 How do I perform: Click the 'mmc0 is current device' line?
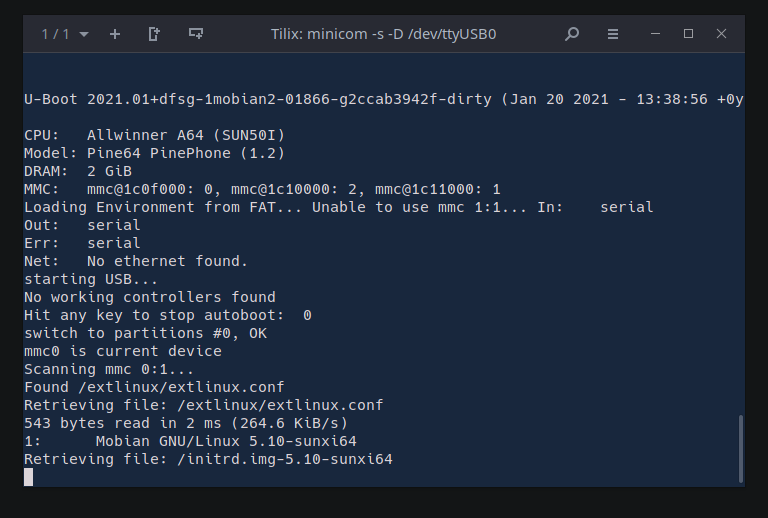(x=123, y=351)
